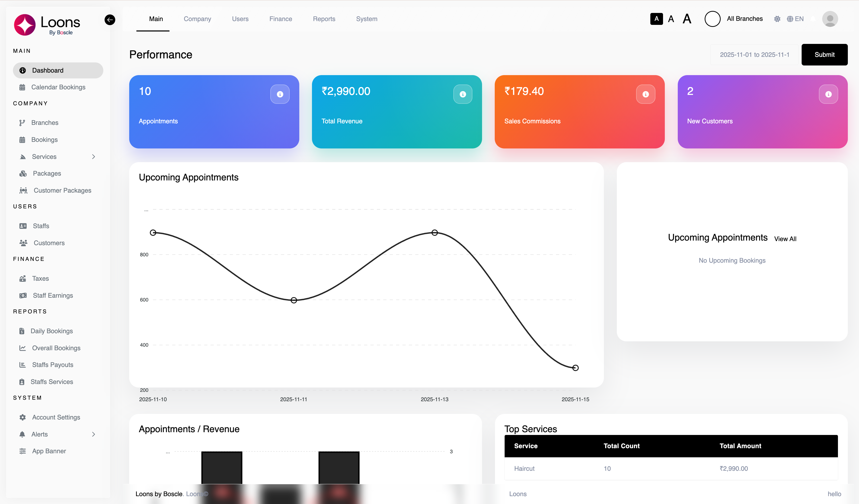Image resolution: width=859 pixels, height=504 pixels.
Task: Click the date range input field
Action: (x=754, y=55)
